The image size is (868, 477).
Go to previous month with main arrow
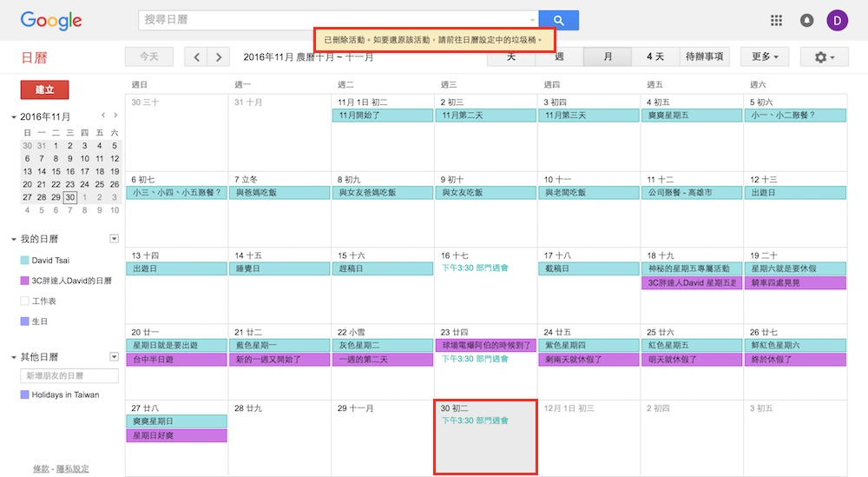[x=197, y=57]
